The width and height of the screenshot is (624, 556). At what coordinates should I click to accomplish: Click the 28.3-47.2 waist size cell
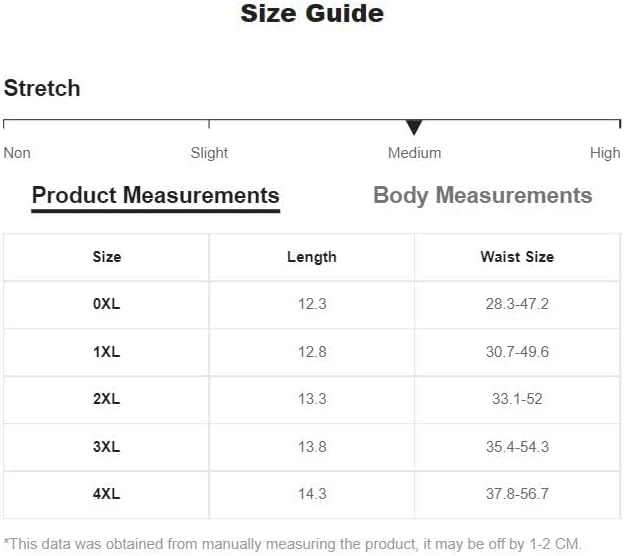(516, 304)
